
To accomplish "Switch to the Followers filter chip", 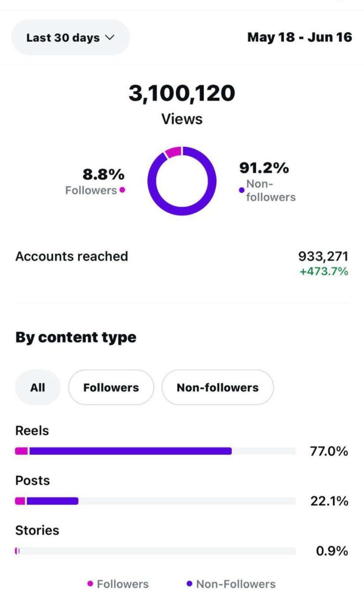I will [111, 387].
